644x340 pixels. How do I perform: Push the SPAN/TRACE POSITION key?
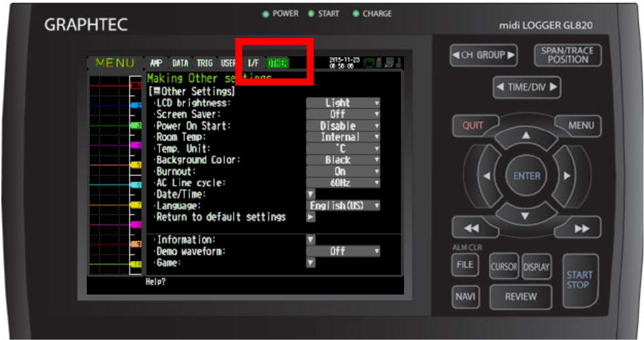pyautogui.click(x=567, y=55)
